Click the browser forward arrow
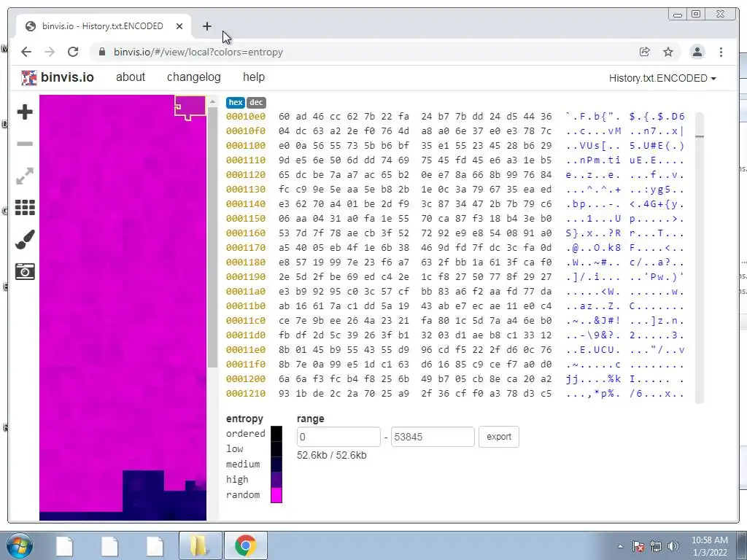 pos(50,52)
